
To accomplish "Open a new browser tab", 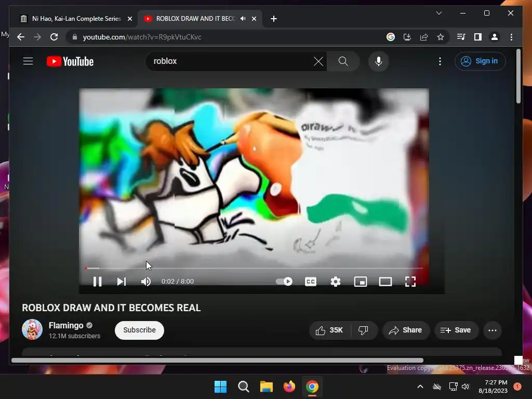I will pyautogui.click(x=274, y=19).
